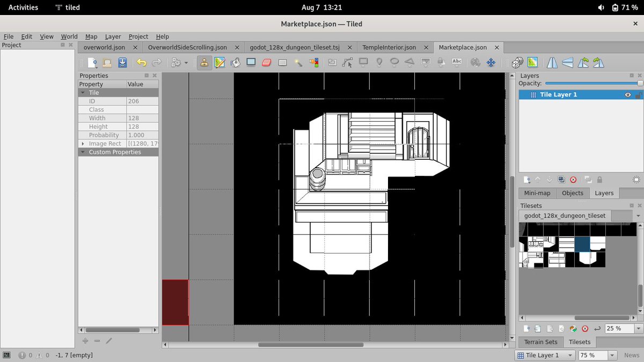This screenshot has height=362, width=644.
Task: Select the Bucket Fill tool
Action: click(235, 62)
